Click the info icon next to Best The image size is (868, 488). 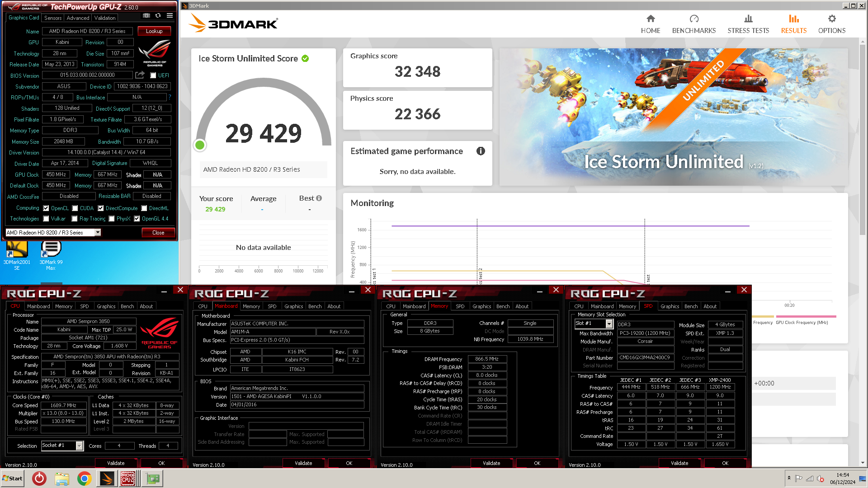(319, 198)
